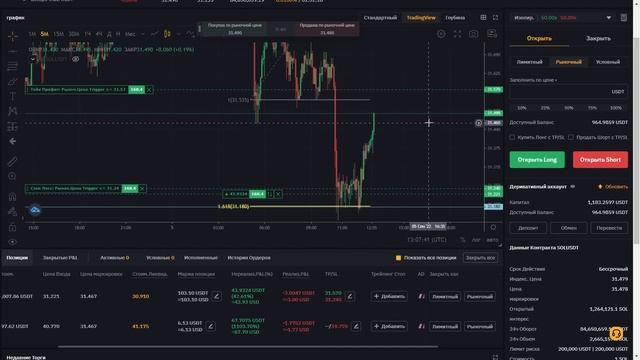Collapse the chart legend chevron

point(33,59)
